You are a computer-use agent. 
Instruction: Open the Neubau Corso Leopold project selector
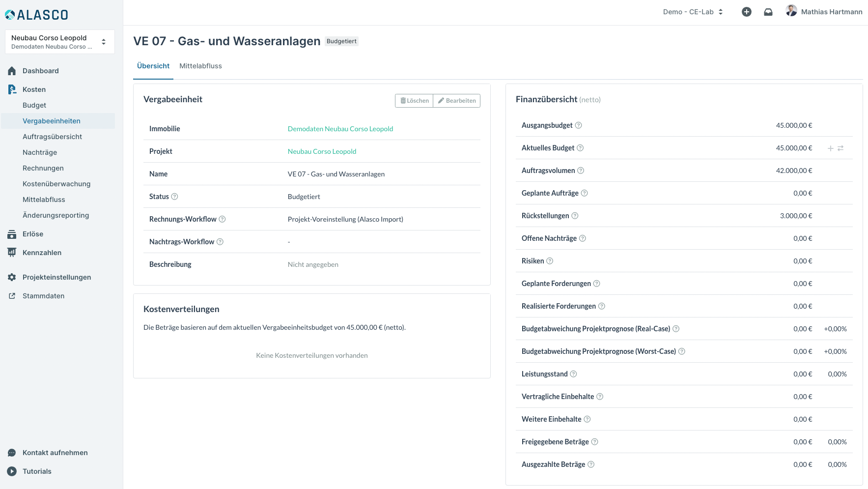59,42
